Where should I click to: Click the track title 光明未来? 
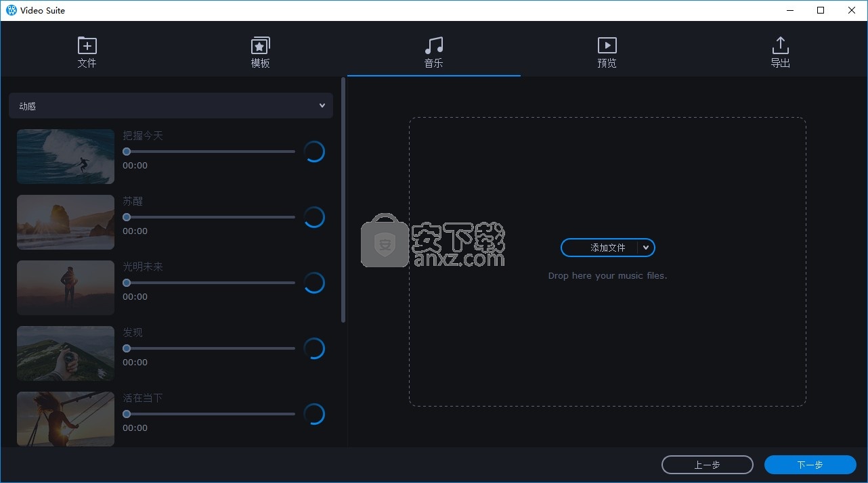pos(143,267)
